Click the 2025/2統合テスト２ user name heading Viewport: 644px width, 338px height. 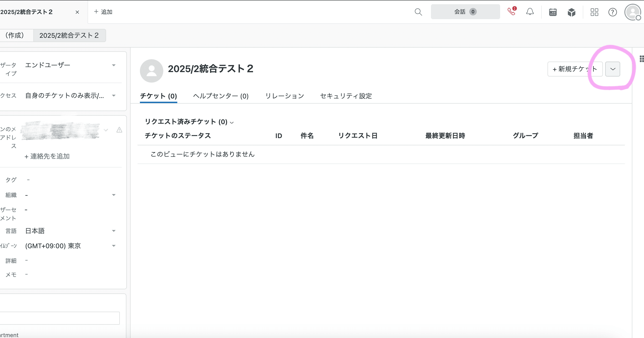[x=210, y=69]
